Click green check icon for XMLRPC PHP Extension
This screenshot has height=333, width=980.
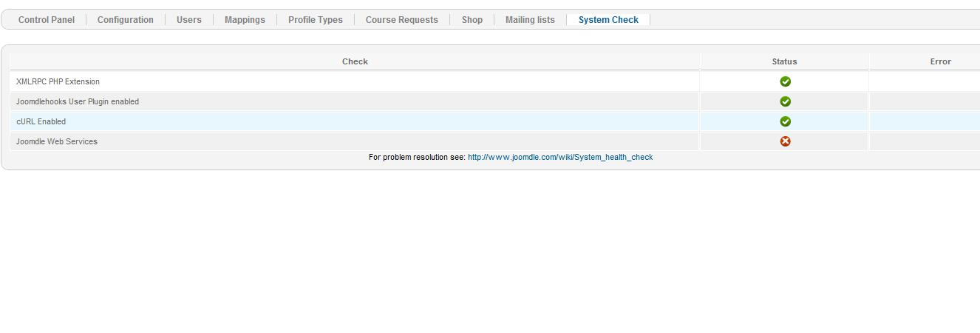(x=785, y=81)
